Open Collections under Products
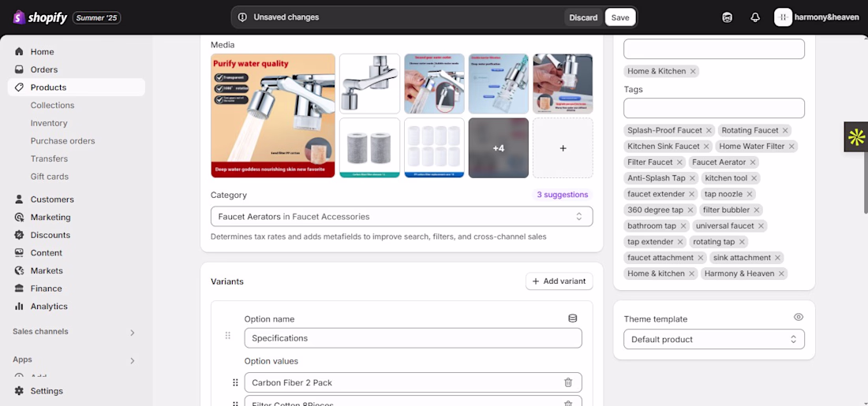 (52, 105)
